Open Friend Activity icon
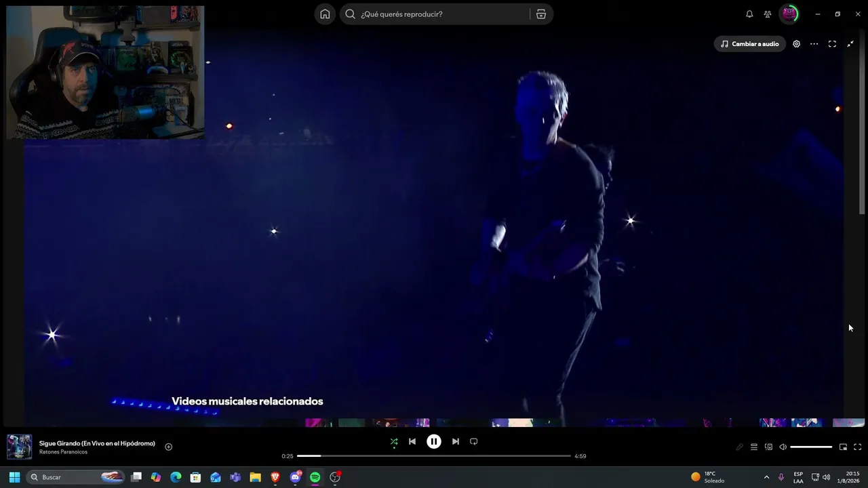 (x=768, y=14)
